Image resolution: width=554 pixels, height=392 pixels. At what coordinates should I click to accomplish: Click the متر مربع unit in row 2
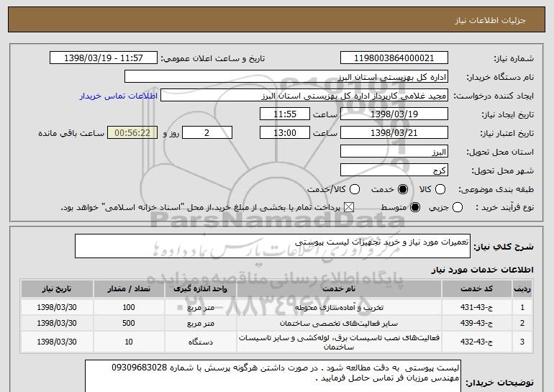200,323
